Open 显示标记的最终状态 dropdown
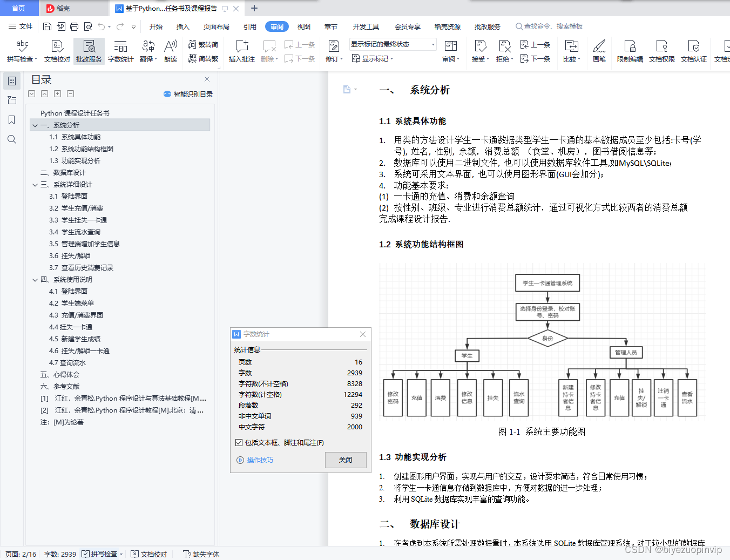Screen dimensions: 730x560 coord(393,44)
